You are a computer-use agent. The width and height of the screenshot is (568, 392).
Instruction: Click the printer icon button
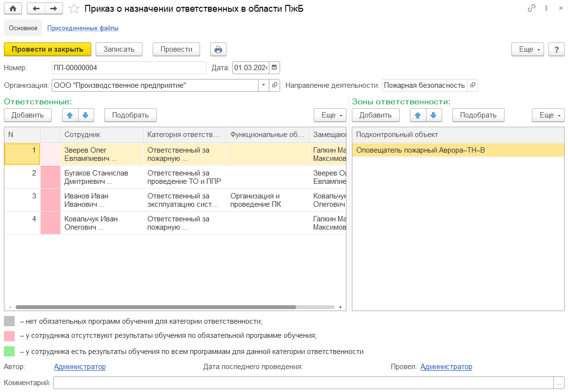click(x=218, y=49)
